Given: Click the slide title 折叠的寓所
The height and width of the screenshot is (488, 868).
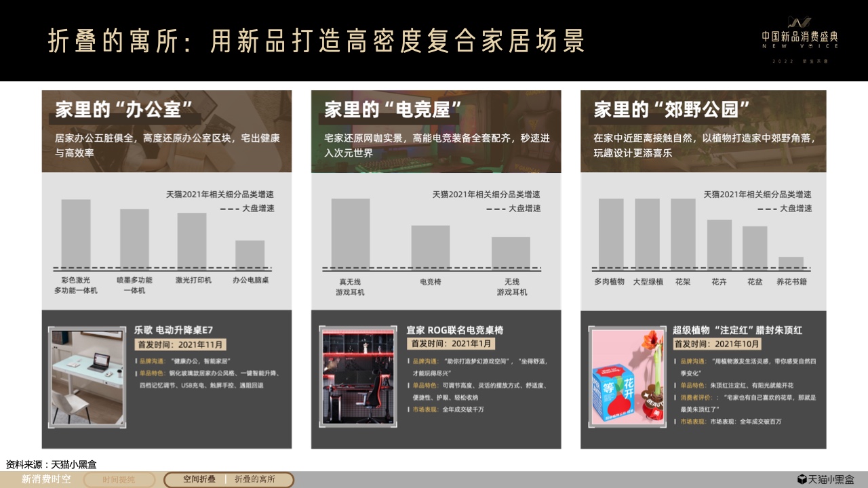Looking at the screenshot, I should tap(316, 41).
